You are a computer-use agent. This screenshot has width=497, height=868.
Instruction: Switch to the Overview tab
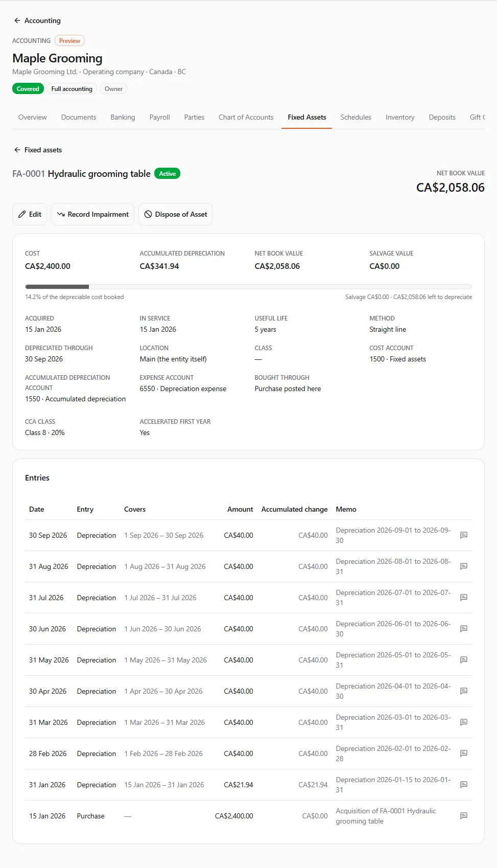tap(33, 117)
